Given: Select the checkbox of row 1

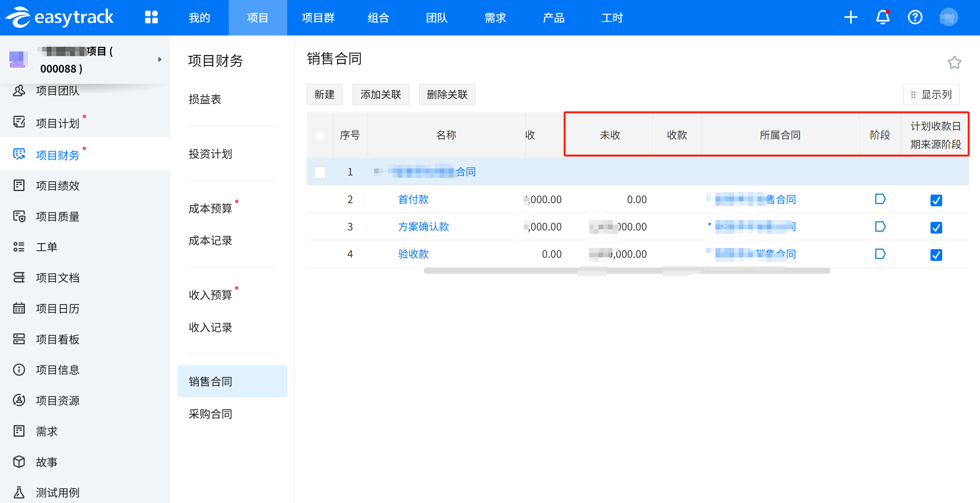Looking at the screenshot, I should (320, 172).
